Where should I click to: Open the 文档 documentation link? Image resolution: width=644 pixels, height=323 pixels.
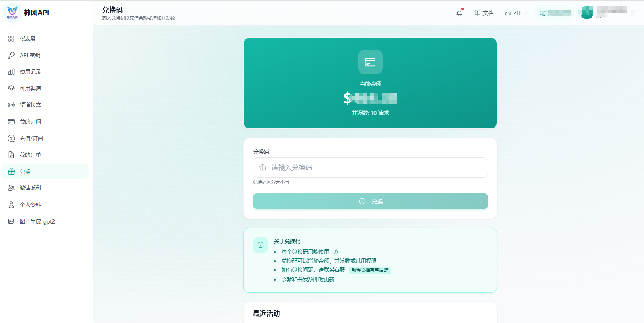[484, 13]
